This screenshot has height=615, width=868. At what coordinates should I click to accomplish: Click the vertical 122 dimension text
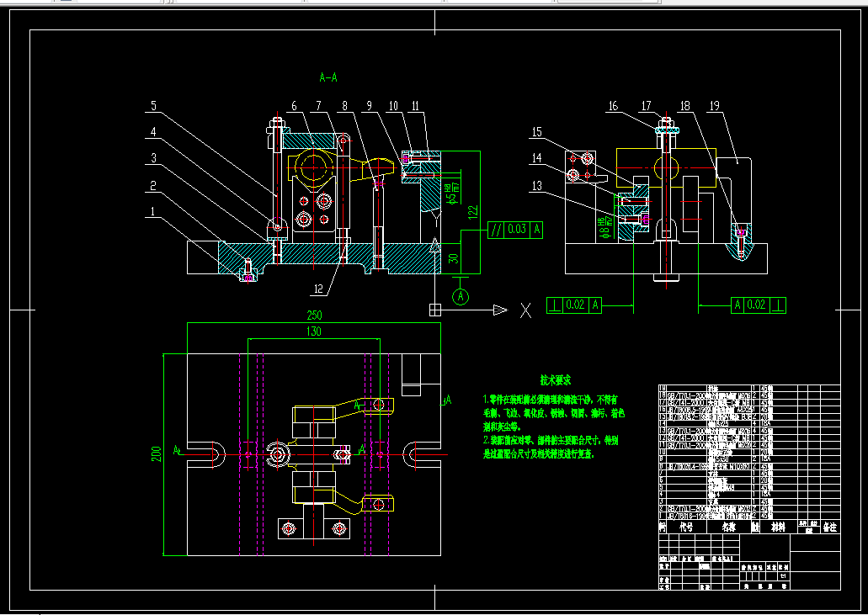point(473,211)
